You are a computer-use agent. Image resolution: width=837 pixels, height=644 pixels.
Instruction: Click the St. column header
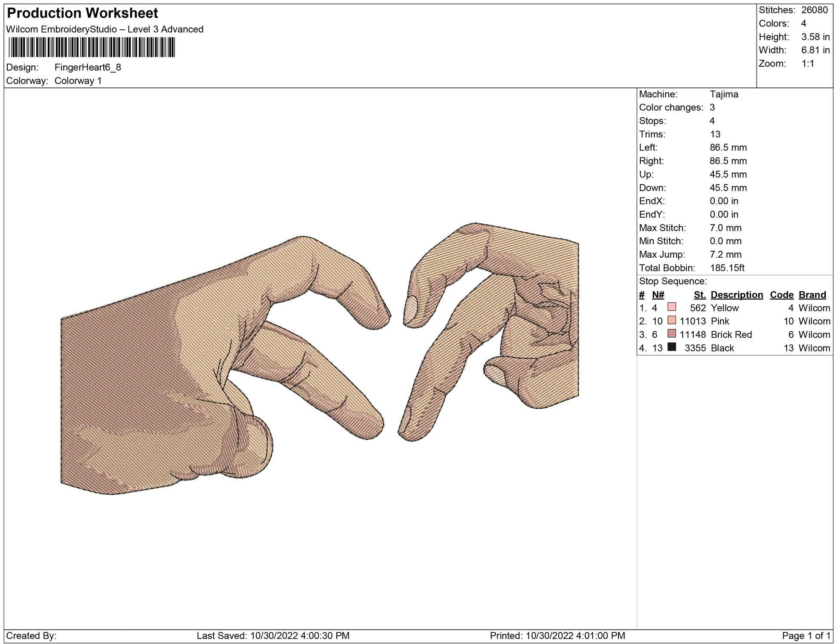[x=699, y=295]
